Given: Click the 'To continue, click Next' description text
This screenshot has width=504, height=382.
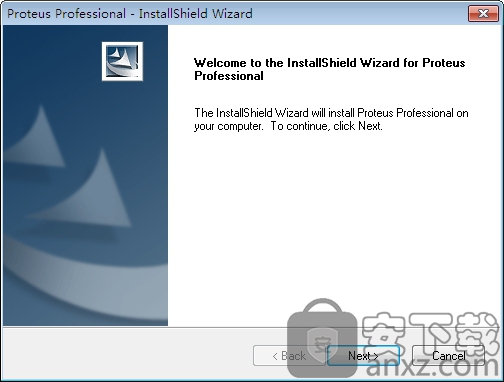Looking at the screenshot, I should click(327, 126).
